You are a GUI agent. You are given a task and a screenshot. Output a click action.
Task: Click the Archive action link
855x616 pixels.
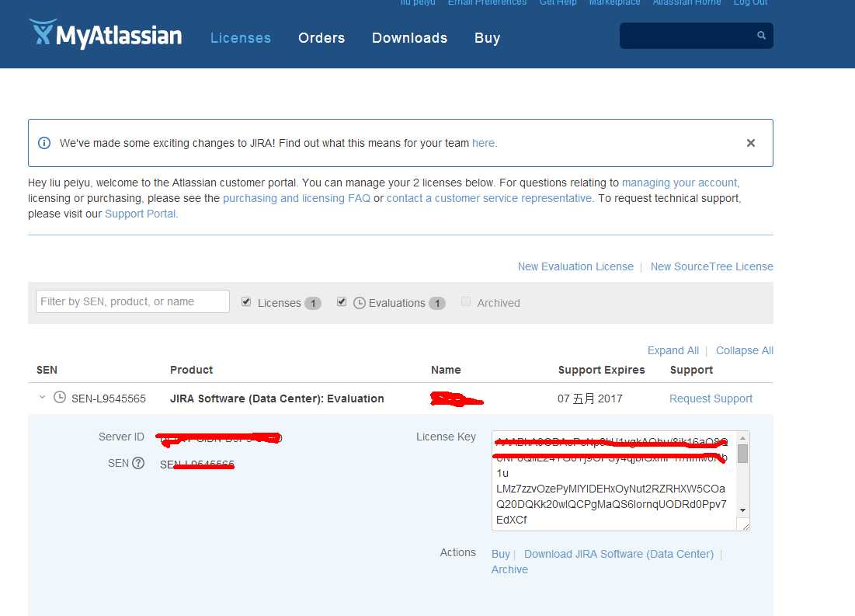click(x=509, y=569)
